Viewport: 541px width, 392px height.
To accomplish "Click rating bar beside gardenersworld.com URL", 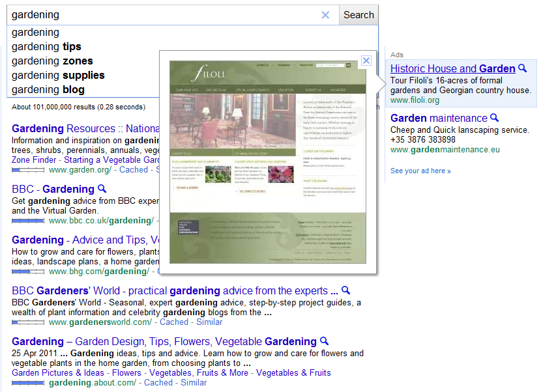I will coord(28,322).
